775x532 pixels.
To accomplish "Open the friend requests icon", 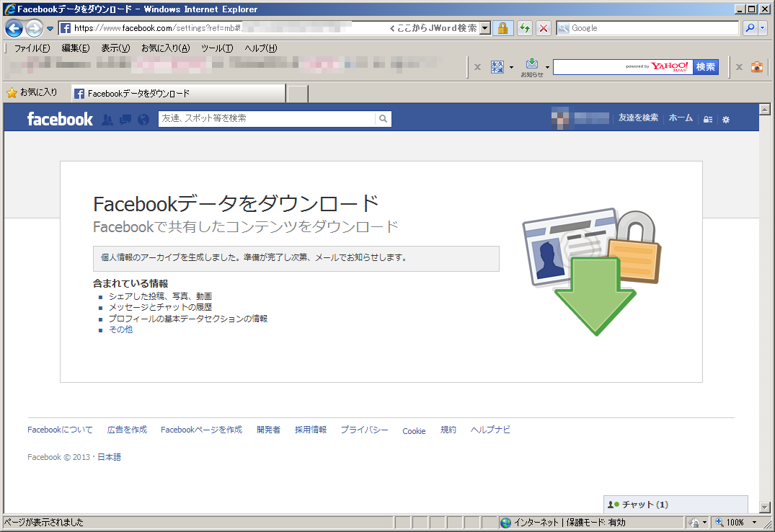I will (x=107, y=119).
